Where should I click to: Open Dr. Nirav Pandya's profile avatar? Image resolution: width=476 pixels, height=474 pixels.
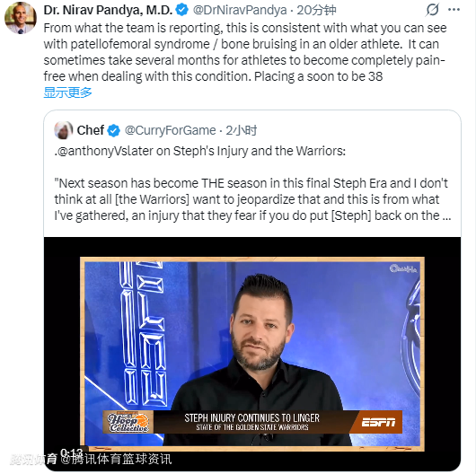21,18
